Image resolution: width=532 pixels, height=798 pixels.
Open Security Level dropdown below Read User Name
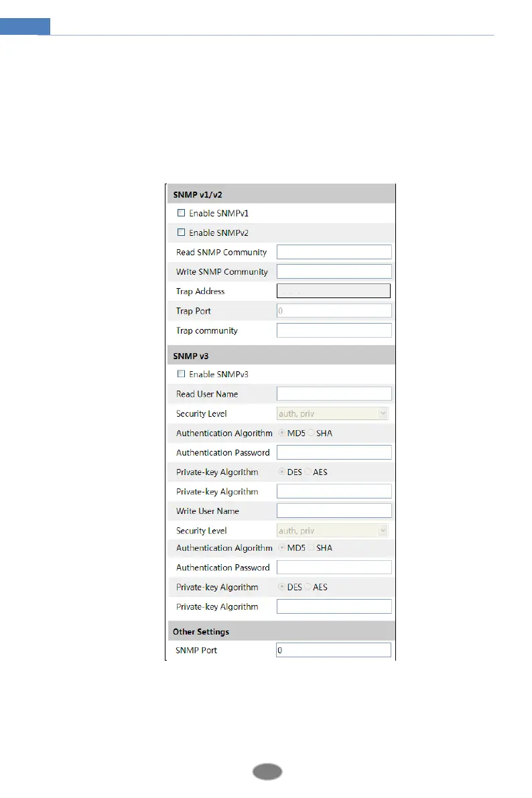coord(333,413)
